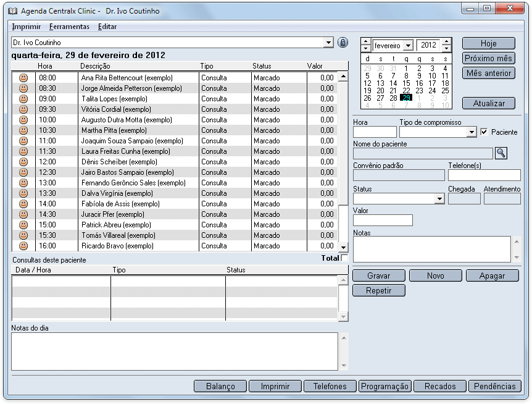This screenshot has width=532, height=404.
Task: Delete the appointment with Apagar
Action: coord(493,276)
